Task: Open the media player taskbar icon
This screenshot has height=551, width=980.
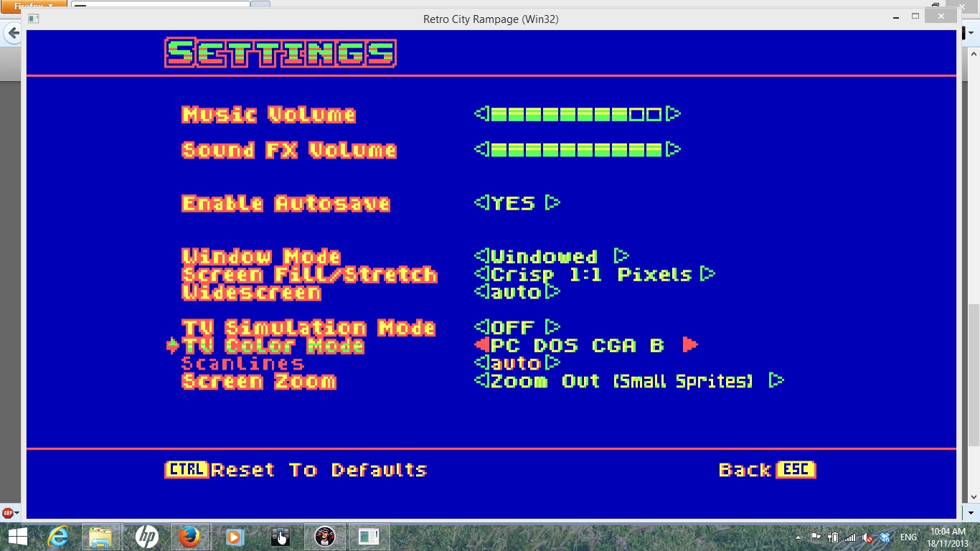Action: click(234, 537)
